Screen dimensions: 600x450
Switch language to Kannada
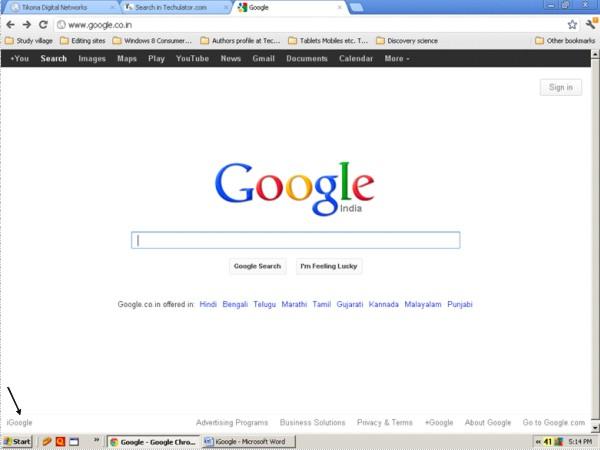coord(383,304)
